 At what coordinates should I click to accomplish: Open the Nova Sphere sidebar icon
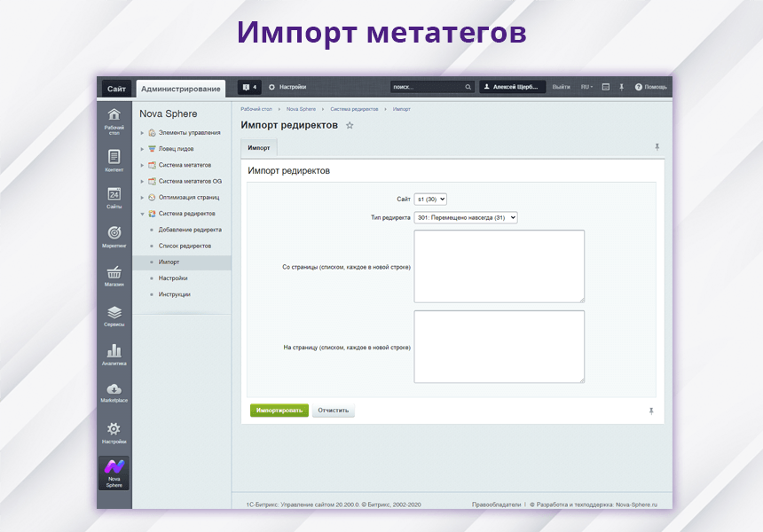[114, 468]
